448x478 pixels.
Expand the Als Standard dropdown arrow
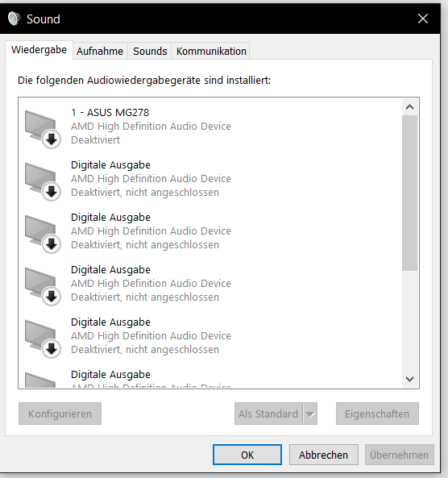point(310,414)
